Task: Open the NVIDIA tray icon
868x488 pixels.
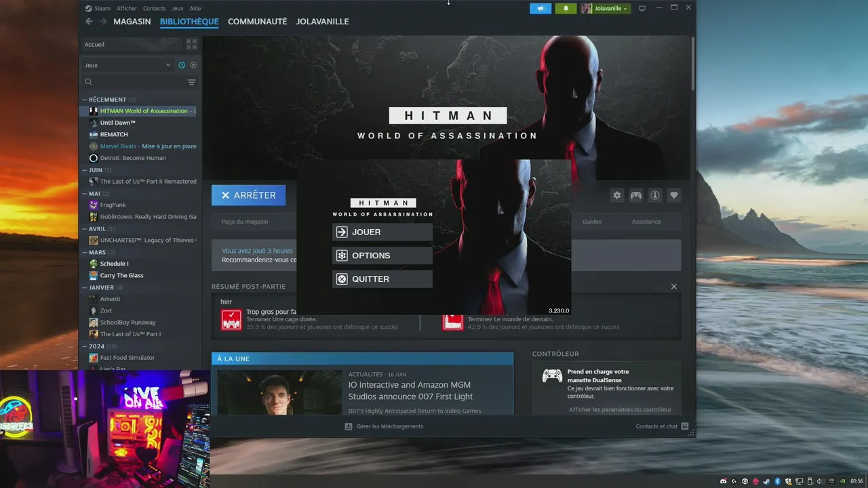Action: [843, 481]
